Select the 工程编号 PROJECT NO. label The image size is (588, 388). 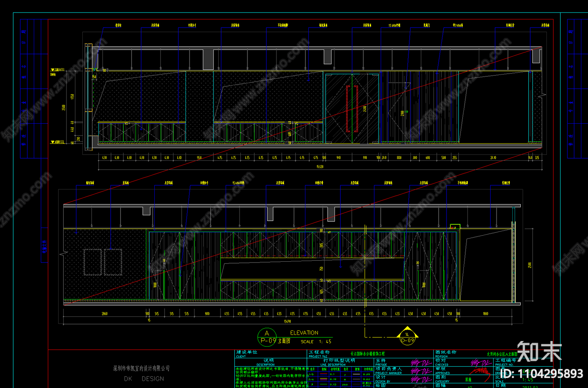505,362
